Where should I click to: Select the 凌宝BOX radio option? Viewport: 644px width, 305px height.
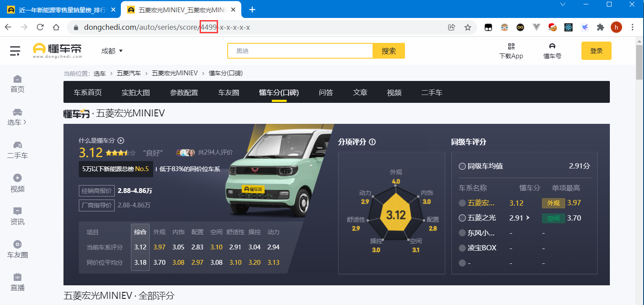coord(462,248)
